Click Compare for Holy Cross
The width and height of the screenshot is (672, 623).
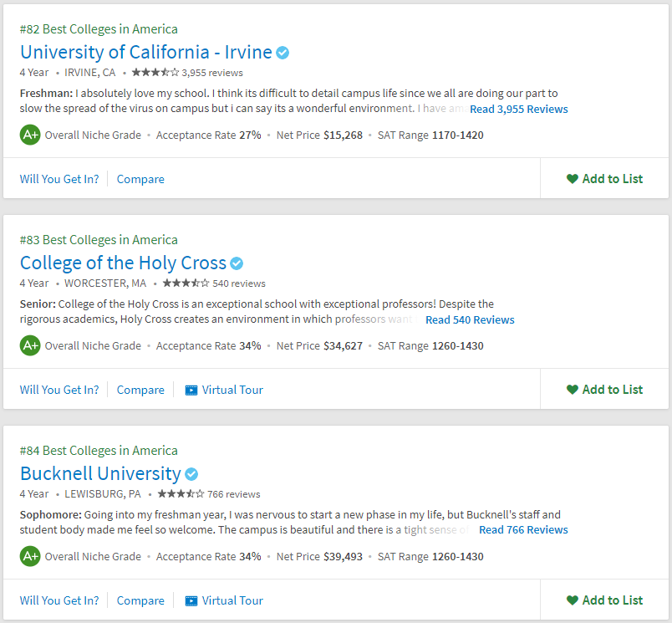(140, 390)
